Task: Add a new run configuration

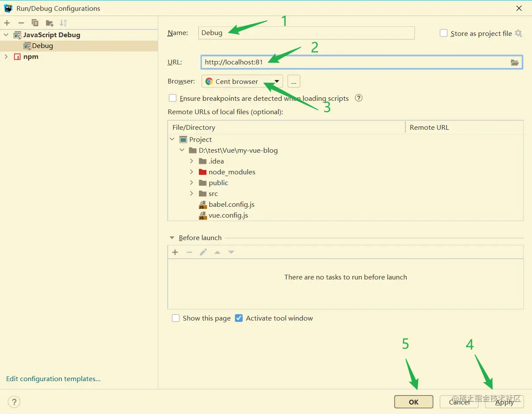Action: coord(6,22)
